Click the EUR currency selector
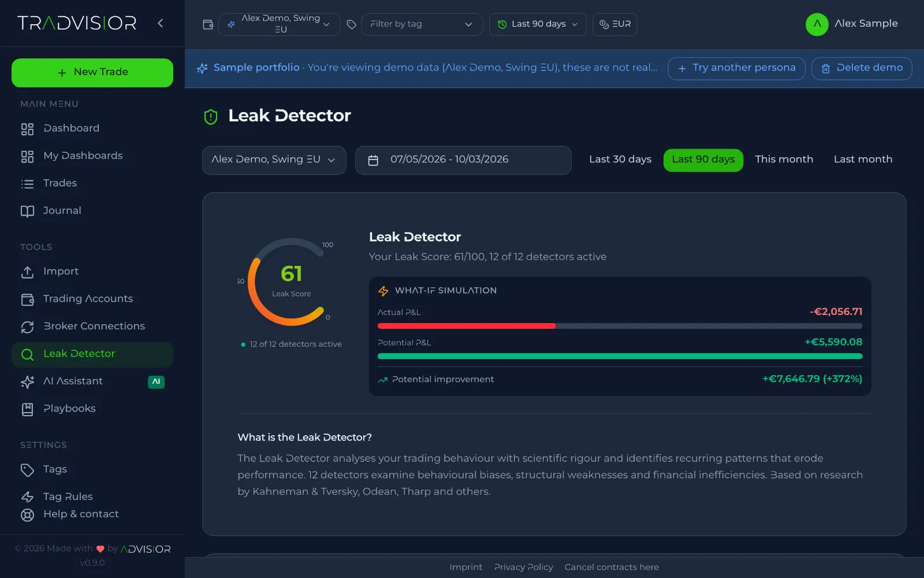The width and height of the screenshot is (924, 578). [615, 24]
